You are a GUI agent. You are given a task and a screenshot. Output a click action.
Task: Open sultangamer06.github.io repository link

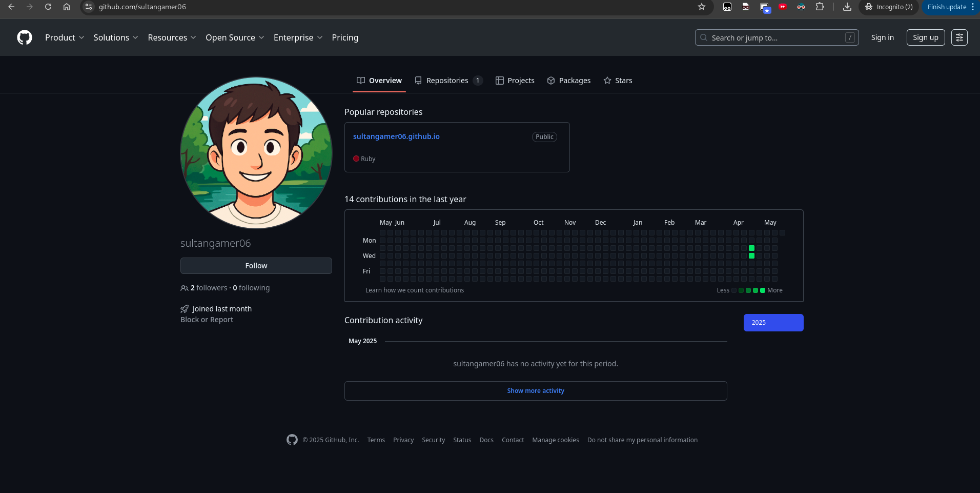point(396,136)
